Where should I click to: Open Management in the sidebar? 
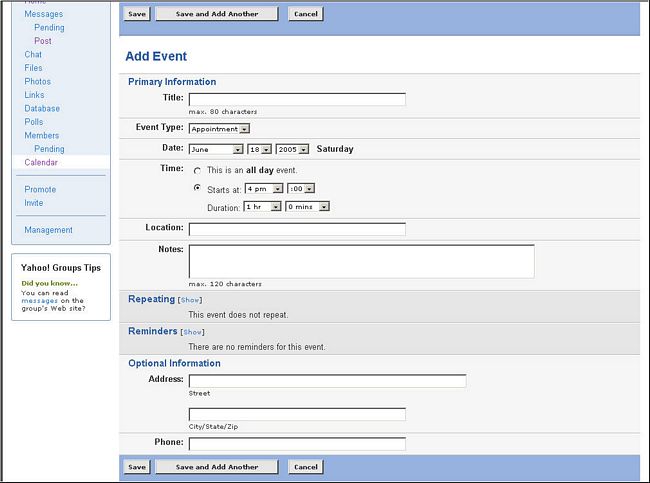[48, 230]
